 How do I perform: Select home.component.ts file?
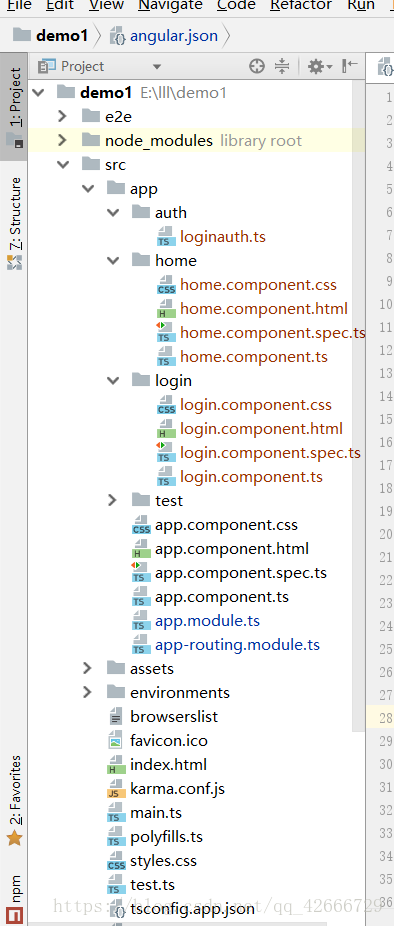point(254,357)
